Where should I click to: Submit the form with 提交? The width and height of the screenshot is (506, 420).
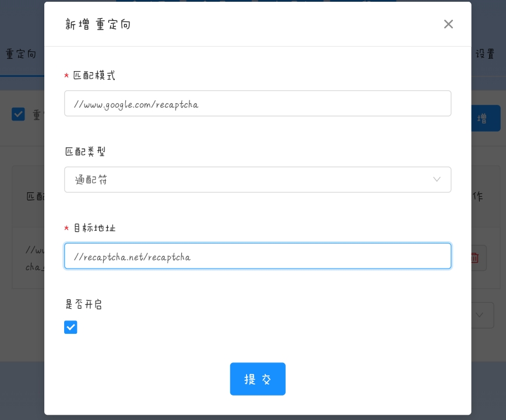tap(258, 379)
